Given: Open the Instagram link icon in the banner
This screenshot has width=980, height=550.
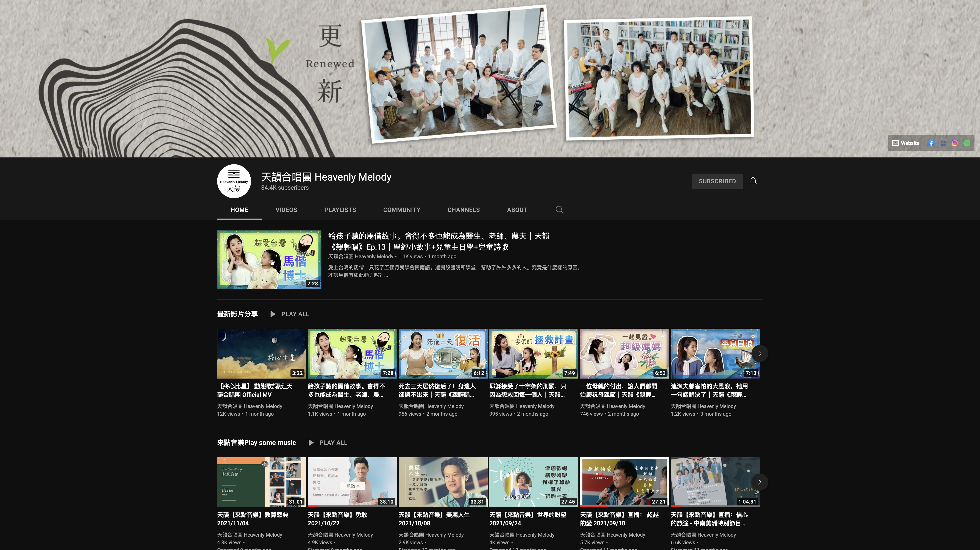Looking at the screenshot, I should [x=955, y=143].
